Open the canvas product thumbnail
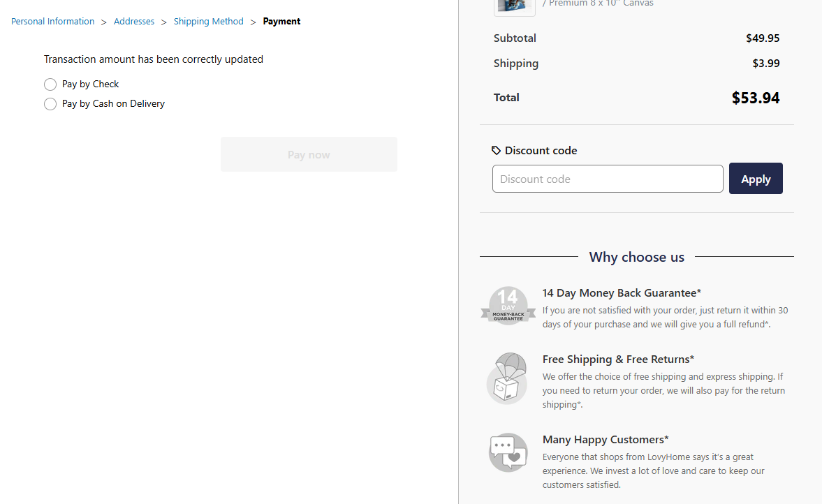The image size is (822, 504). pyautogui.click(x=514, y=6)
